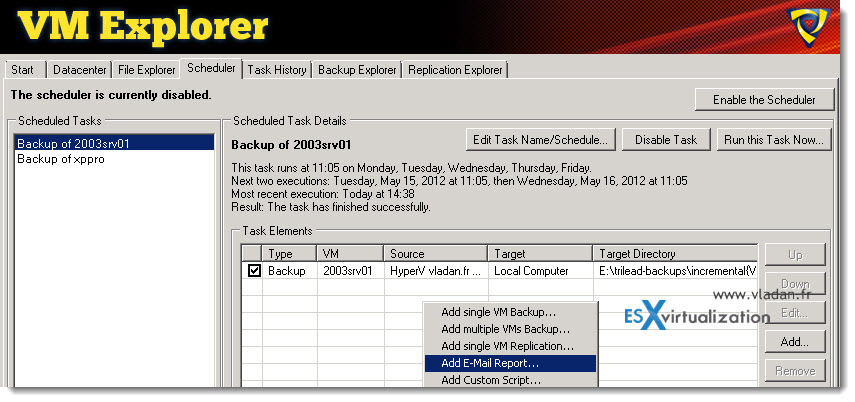
Task: Open the File Explorer tab
Action: (147, 70)
